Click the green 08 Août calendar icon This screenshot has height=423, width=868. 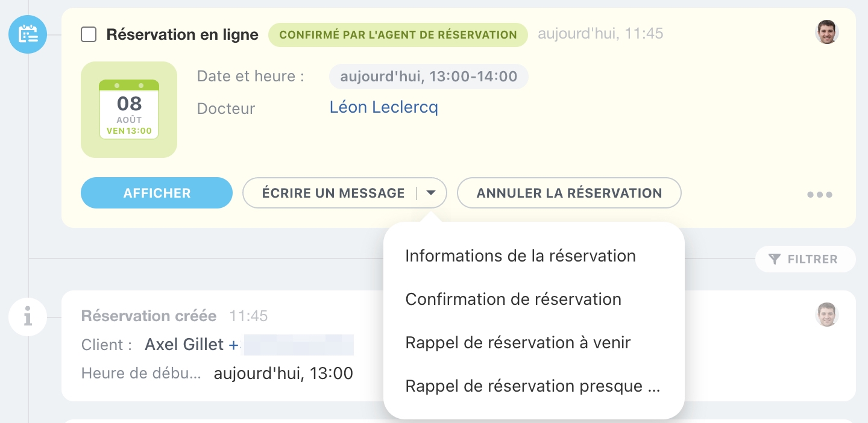point(129,110)
